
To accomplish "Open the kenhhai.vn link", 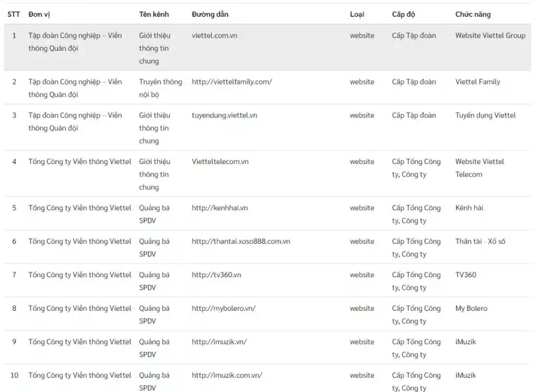I will click(220, 208).
